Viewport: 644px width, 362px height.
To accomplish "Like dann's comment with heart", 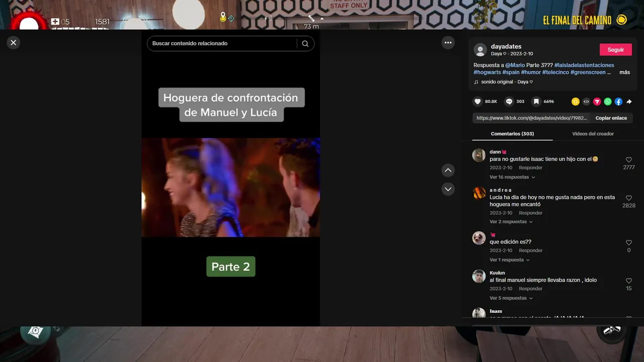I will click(x=629, y=160).
